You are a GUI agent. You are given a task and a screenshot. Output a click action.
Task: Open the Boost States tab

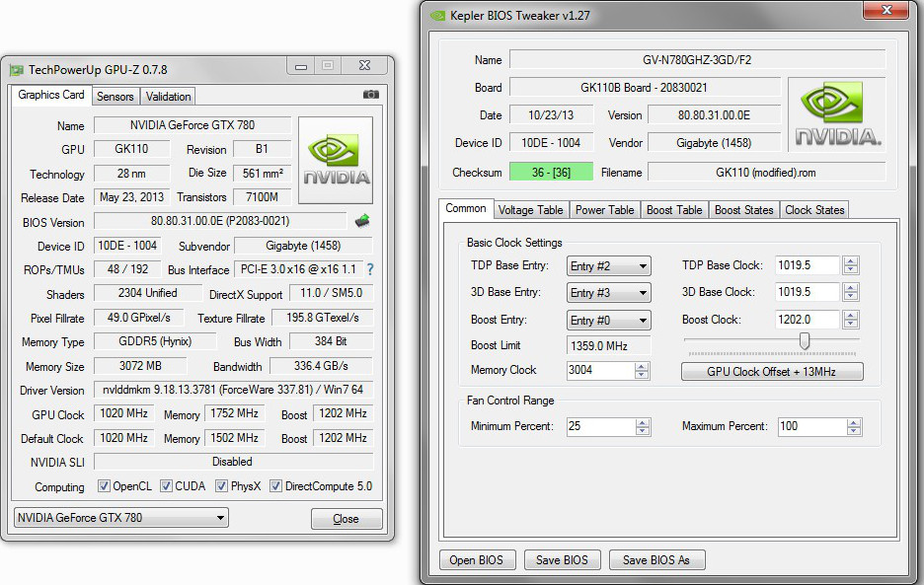coord(743,210)
